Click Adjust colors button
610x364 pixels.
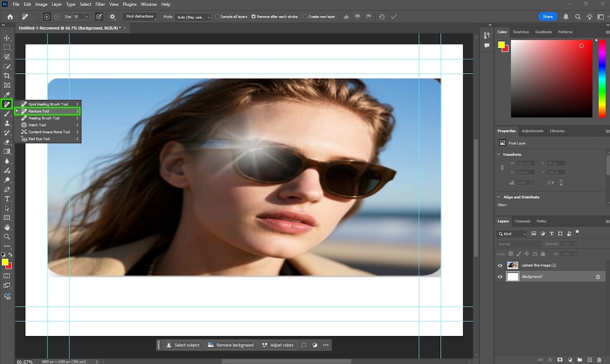[x=278, y=345]
